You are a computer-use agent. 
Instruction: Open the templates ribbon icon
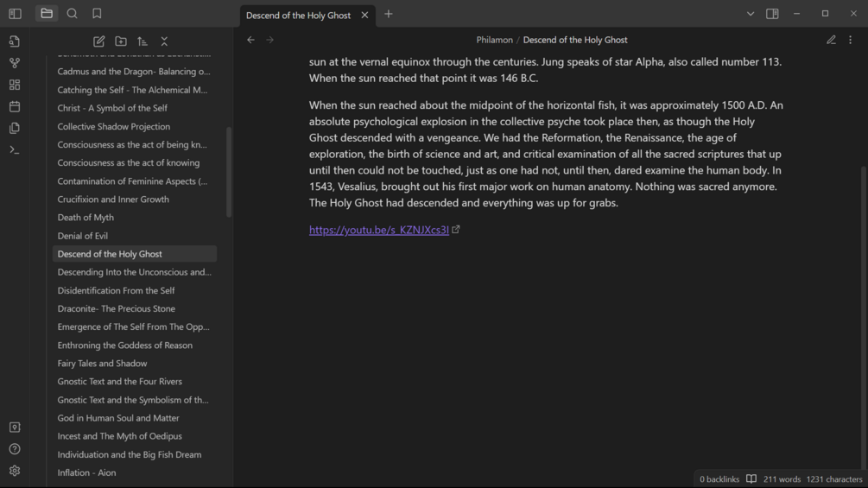[x=15, y=129]
